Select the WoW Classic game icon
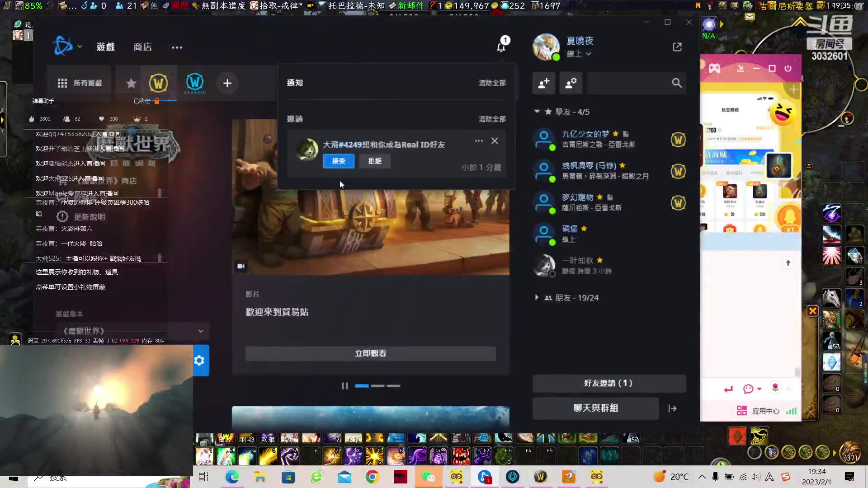The height and width of the screenshot is (488, 868). pyautogui.click(x=195, y=83)
